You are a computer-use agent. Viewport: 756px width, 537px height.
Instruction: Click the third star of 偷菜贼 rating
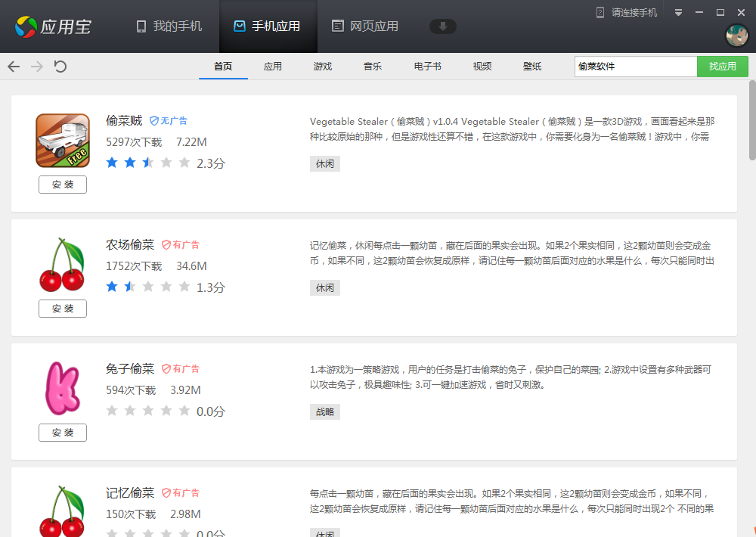click(x=148, y=162)
